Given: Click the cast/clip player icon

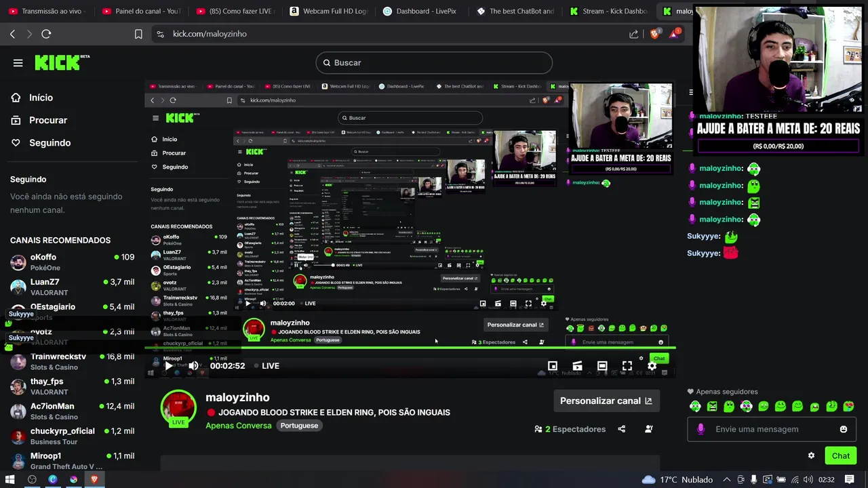Looking at the screenshot, I should (577, 366).
